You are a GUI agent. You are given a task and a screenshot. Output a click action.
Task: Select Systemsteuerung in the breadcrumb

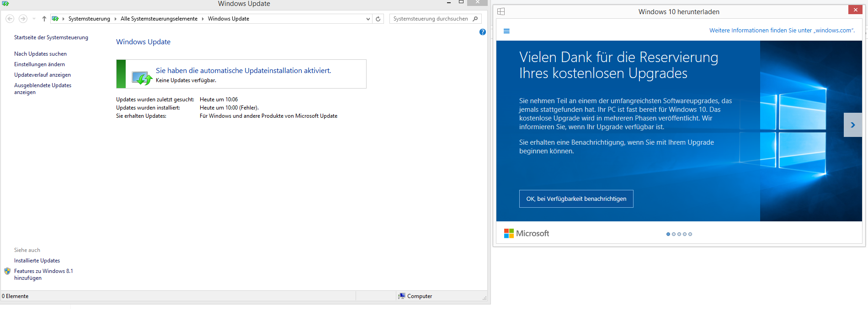(x=89, y=19)
